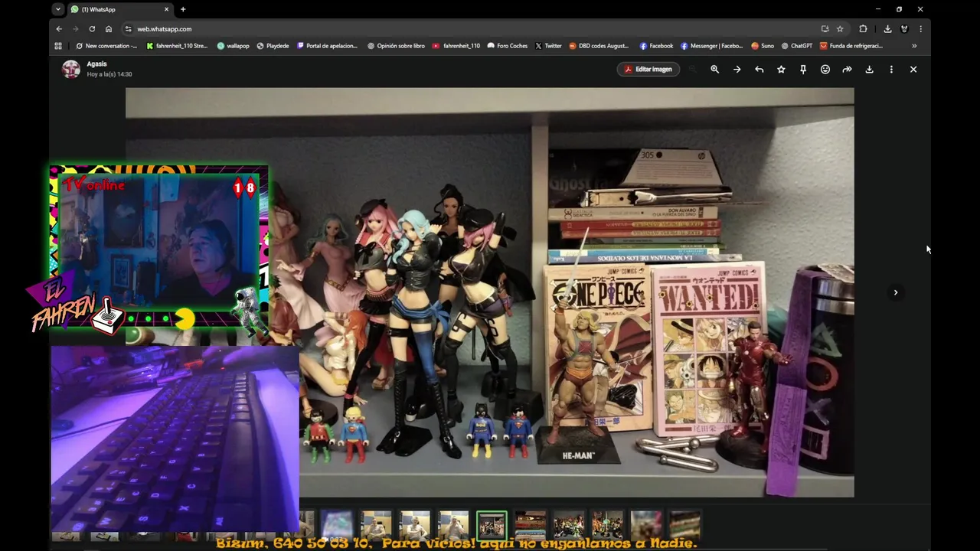The height and width of the screenshot is (551, 980).
Task: Click 'Hoy a la(s) 14:30' timestamp text
Action: (109, 74)
